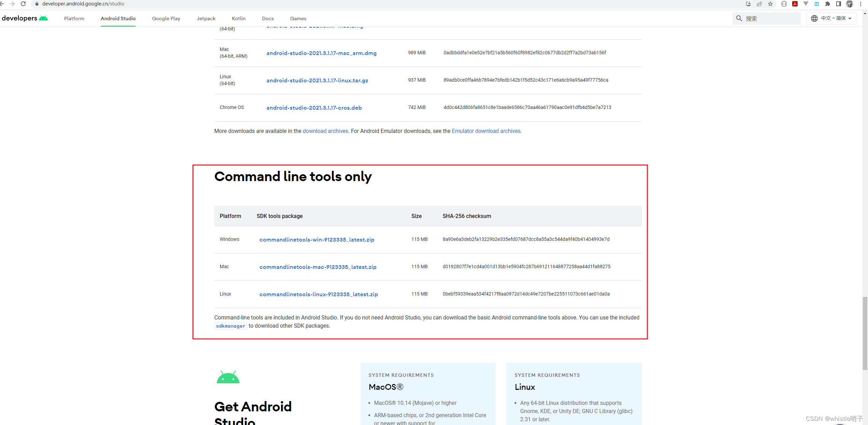This screenshot has width=868, height=425.
Task: Click the install app icon in address bar
Action: (748, 4)
